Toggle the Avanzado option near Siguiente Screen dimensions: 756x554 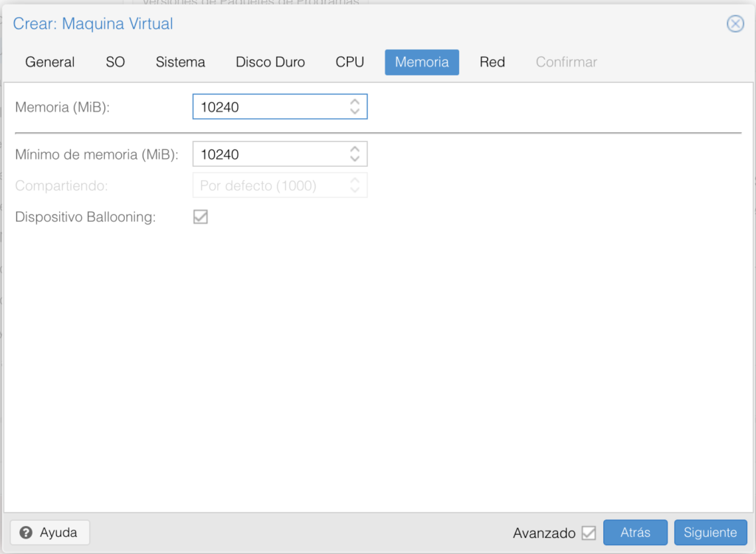point(591,533)
